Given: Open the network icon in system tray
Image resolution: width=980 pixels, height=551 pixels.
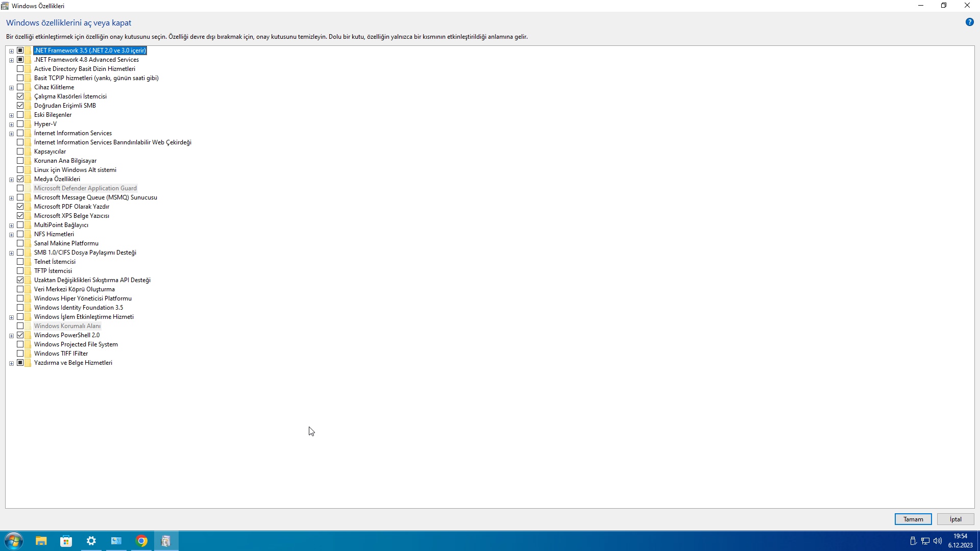Looking at the screenshot, I should click(x=925, y=541).
